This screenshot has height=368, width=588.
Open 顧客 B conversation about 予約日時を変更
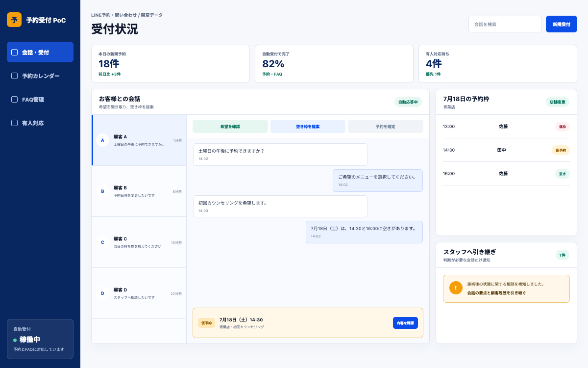tap(139, 191)
